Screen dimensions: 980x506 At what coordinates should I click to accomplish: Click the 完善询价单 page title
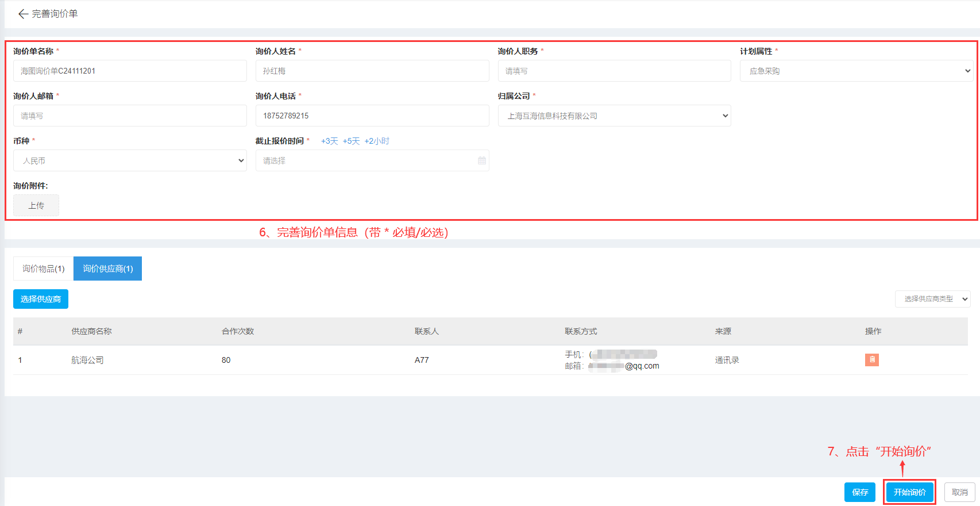(55, 14)
